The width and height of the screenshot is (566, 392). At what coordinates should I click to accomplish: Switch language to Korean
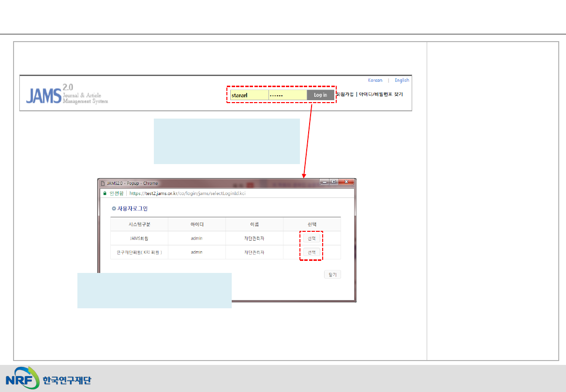[x=375, y=80]
